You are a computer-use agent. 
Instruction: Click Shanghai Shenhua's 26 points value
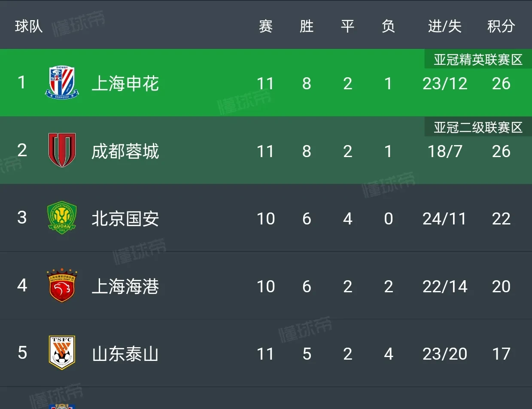[x=501, y=83]
